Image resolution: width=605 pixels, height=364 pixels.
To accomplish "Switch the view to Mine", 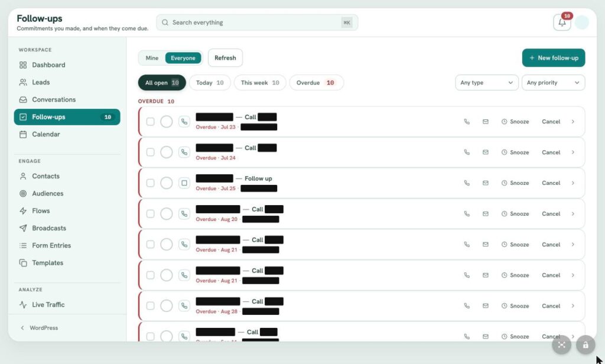I will click(x=152, y=58).
